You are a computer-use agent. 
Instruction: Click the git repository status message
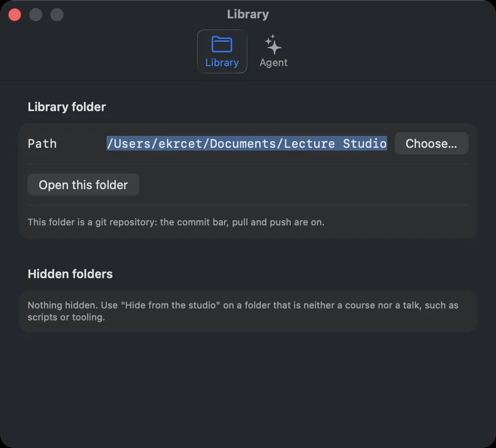(x=176, y=222)
